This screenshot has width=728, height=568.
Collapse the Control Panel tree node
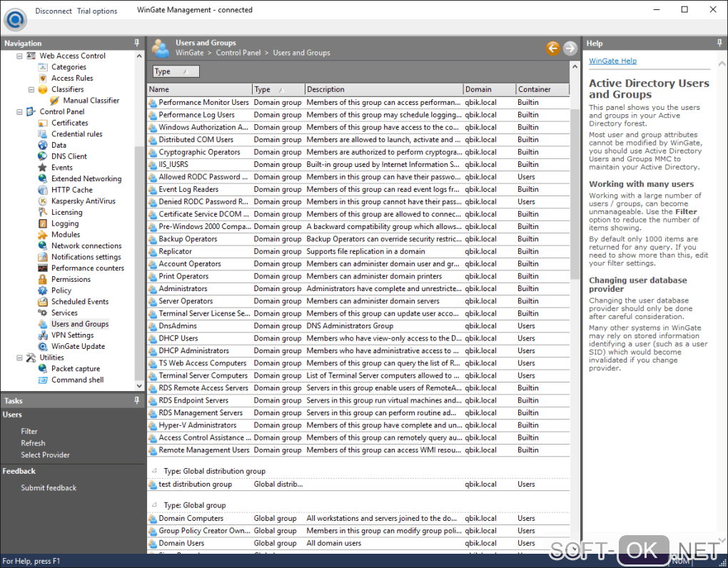pyautogui.click(x=19, y=112)
